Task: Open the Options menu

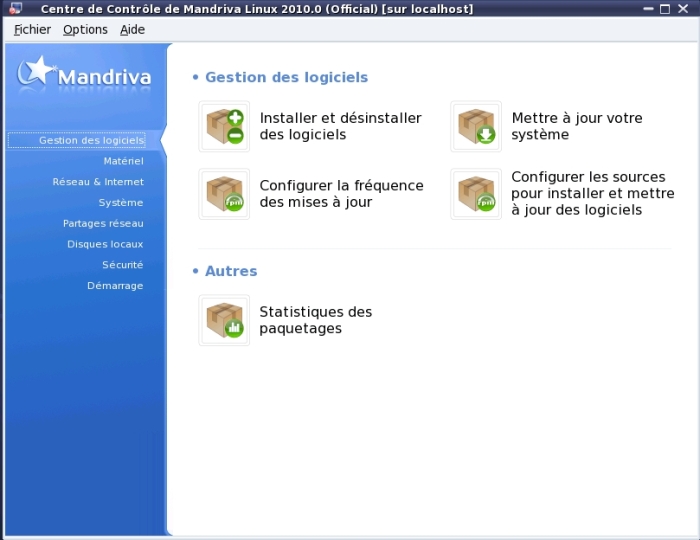Action: [x=85, y=30]
